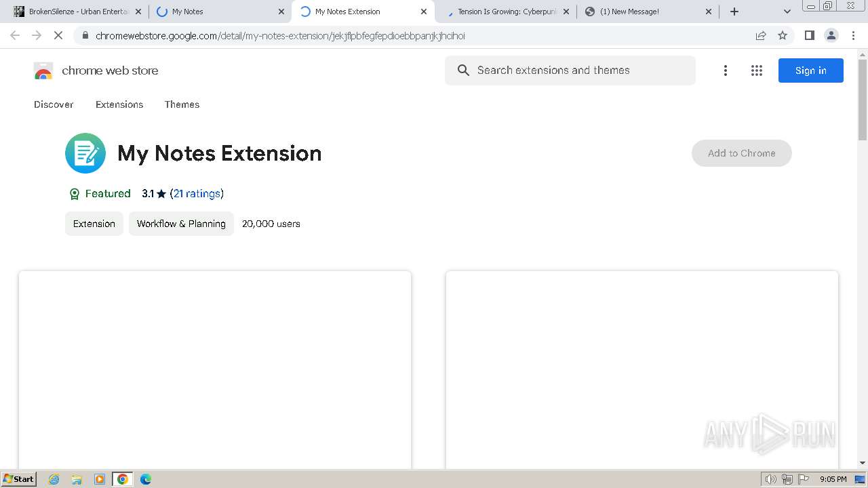The width and height of the screenshot is (868, 488).
Task: Click the right screenshot preview card
Action: 642,370
